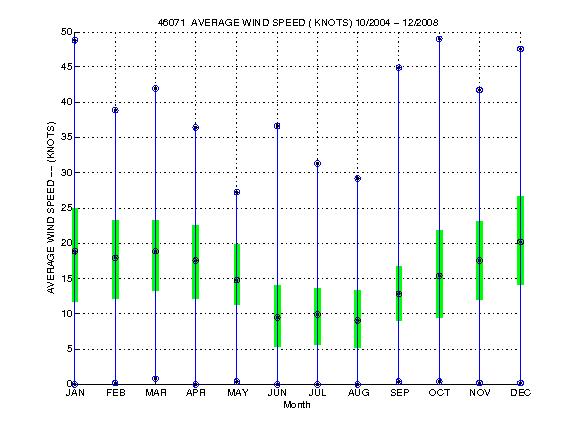
Task: Click the February maximum marker near 39 knots
Action: pos(115,110)
